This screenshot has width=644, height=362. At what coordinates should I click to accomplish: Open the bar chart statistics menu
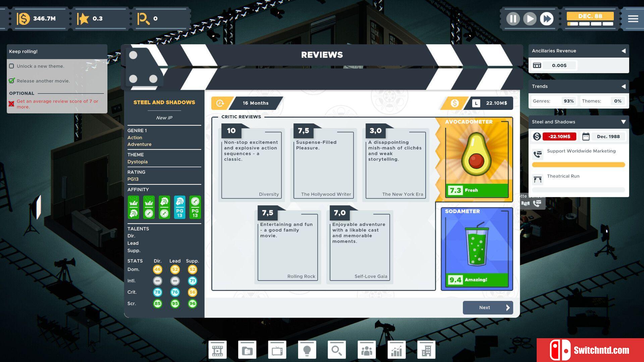[396, 351]
